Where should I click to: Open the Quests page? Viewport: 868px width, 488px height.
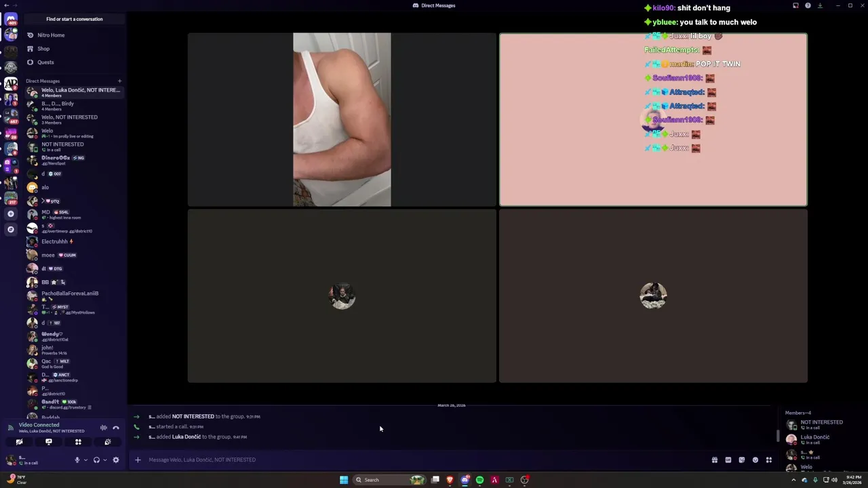pyautogui.click(x=75, y=62)
